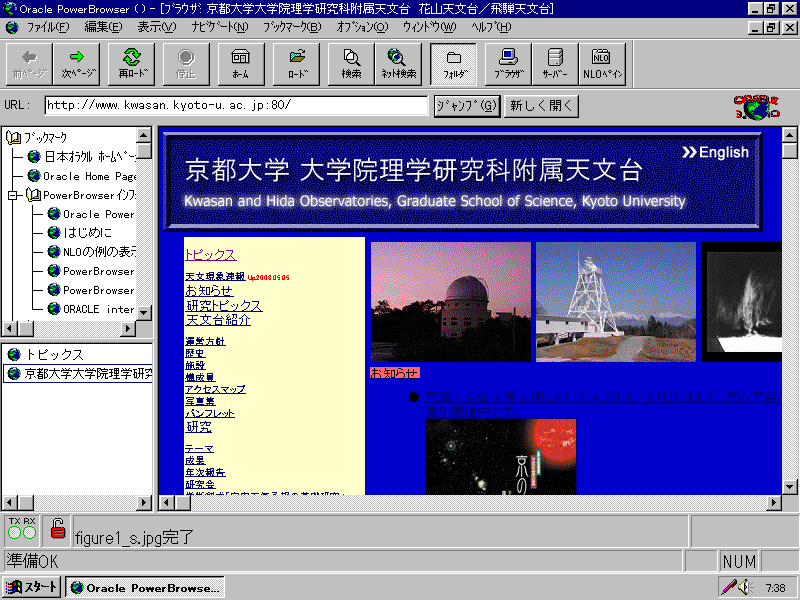Screen dimensions: 800x600
Task: Click the 7:38 clock in the tray
Action: point(776,588)
